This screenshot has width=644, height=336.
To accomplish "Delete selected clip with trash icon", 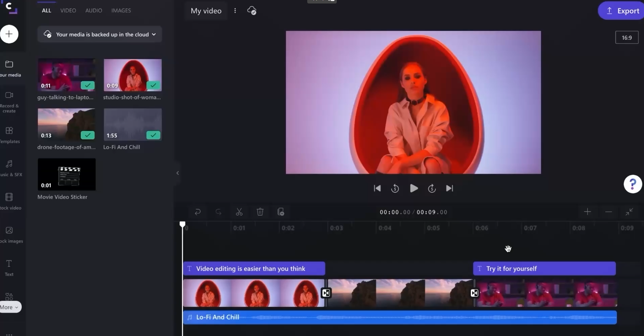I will (x=260, y=212).
